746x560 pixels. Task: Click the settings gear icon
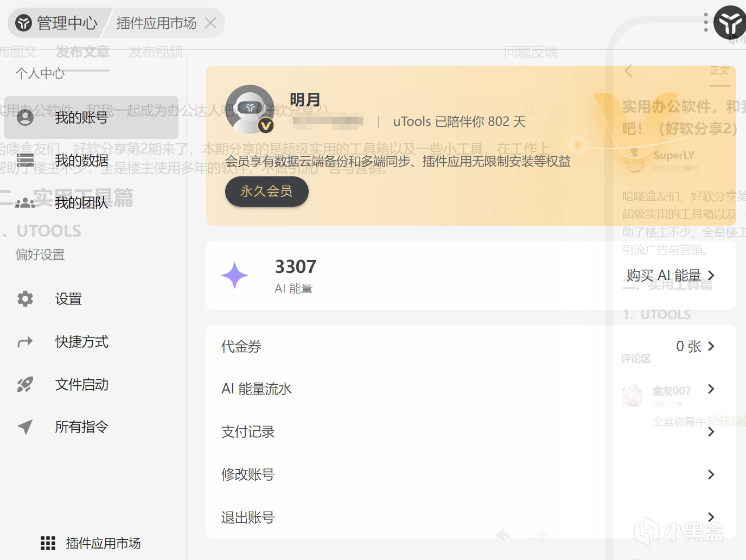pyautogui.click(x=25, y=299)
